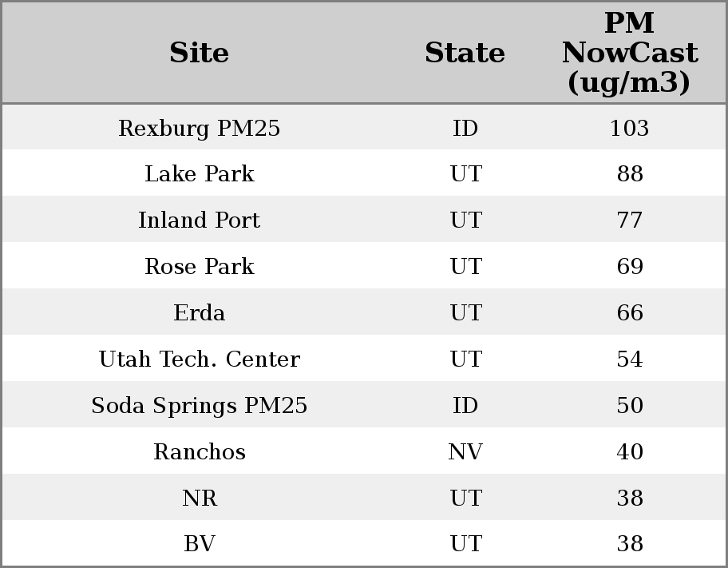This screenshot has width=728, height=568.
Task: Click the PM value 40
Action: point(629,452)
